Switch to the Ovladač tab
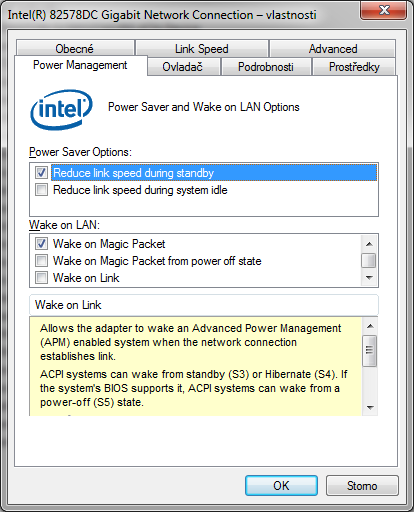The image size is (414, 512). click(x=184, y=67)
